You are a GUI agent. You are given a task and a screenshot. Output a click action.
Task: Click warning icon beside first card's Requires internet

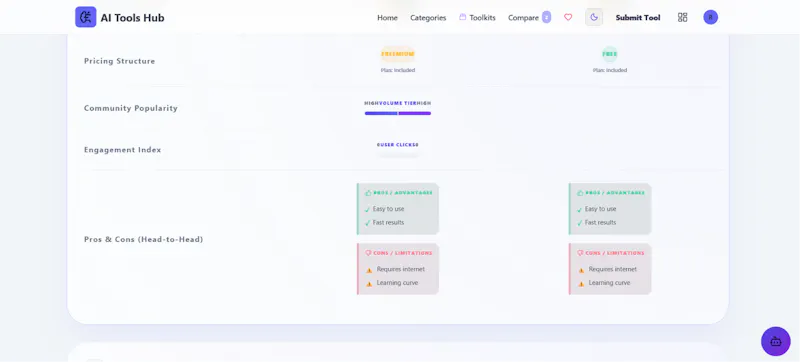coord(369,270)
